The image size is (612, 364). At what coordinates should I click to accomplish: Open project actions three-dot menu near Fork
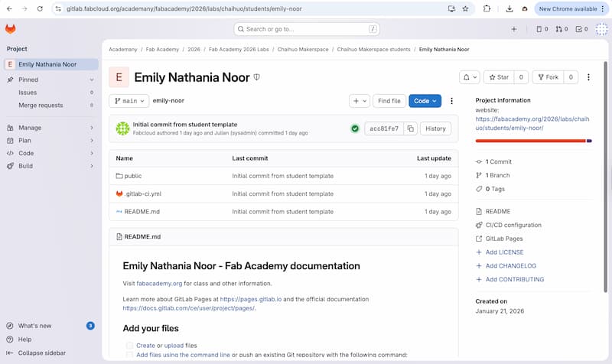click(588, 77)
